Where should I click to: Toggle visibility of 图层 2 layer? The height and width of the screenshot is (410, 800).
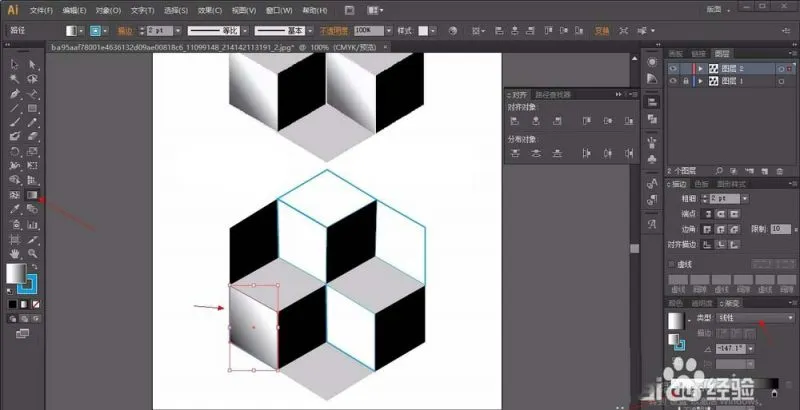point(673,68)
